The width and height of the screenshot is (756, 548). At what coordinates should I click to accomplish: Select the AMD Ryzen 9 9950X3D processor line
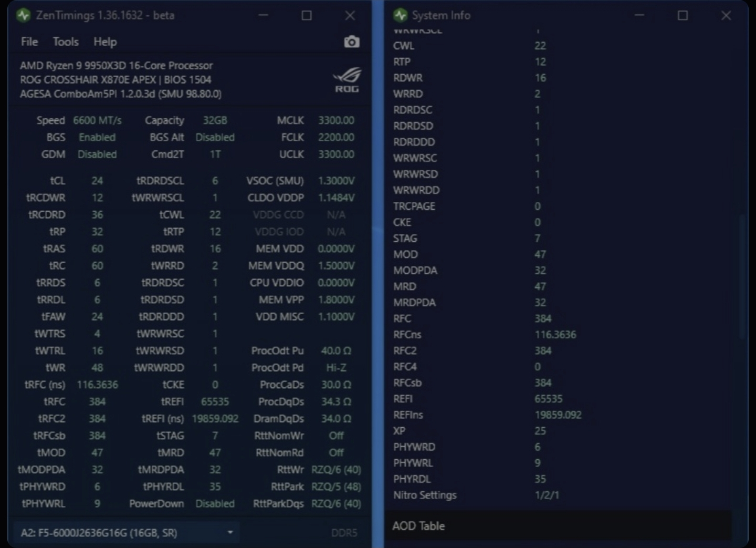[x=116, y=66]
